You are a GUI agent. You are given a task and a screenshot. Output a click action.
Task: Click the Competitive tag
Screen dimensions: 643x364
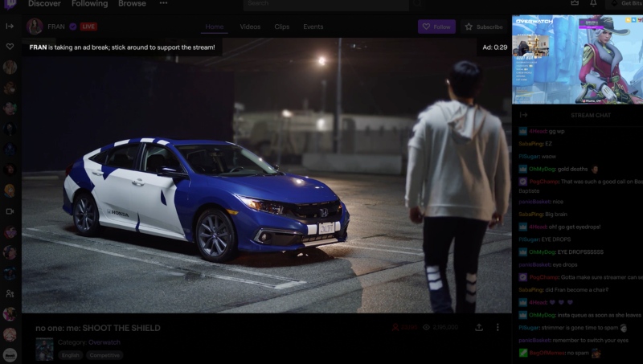104,355
